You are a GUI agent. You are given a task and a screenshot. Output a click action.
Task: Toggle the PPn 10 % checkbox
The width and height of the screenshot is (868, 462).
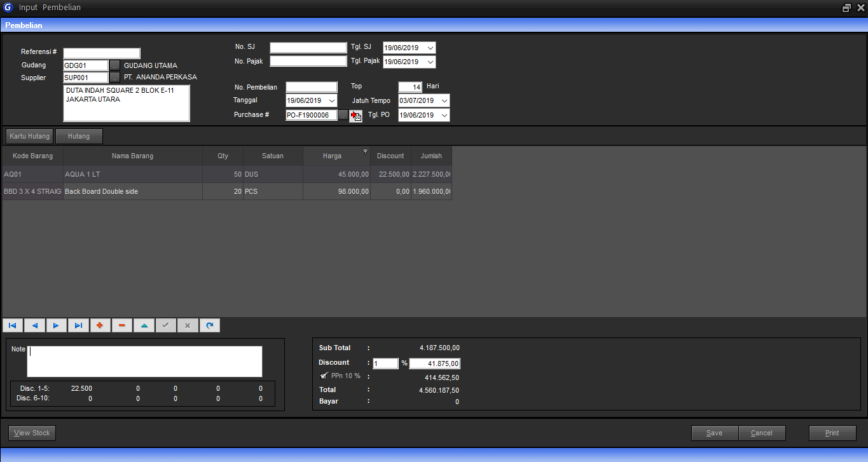pyautogui.click(x=324, y=376)
